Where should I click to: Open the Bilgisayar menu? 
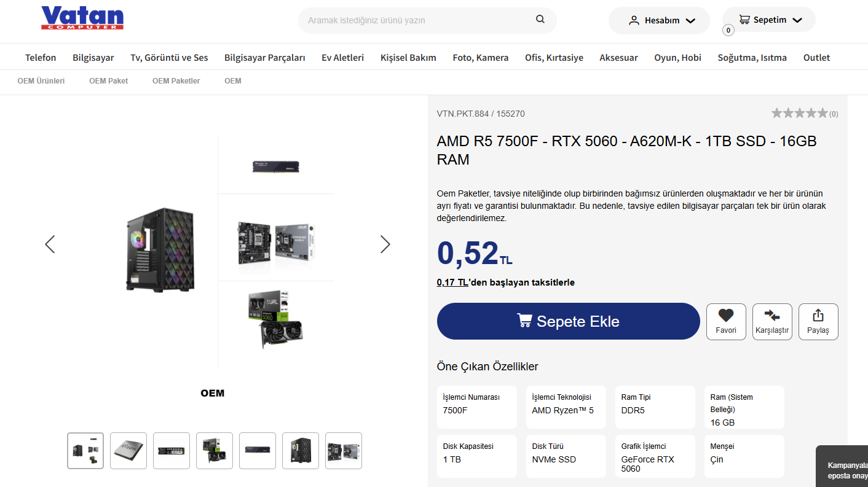click(93, 58)
